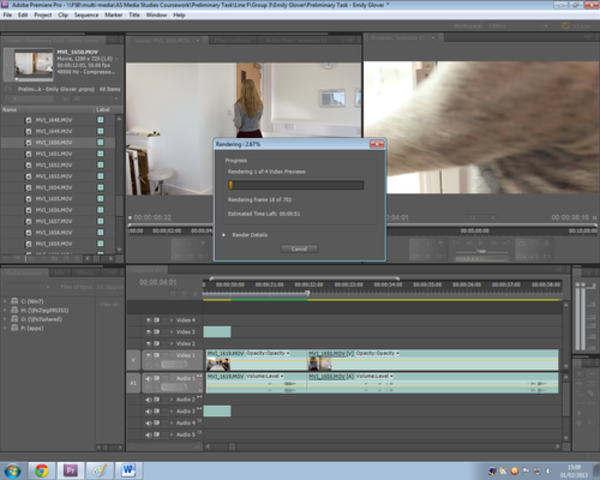Open Microsoft Word from the taskbar

(128, 470)
